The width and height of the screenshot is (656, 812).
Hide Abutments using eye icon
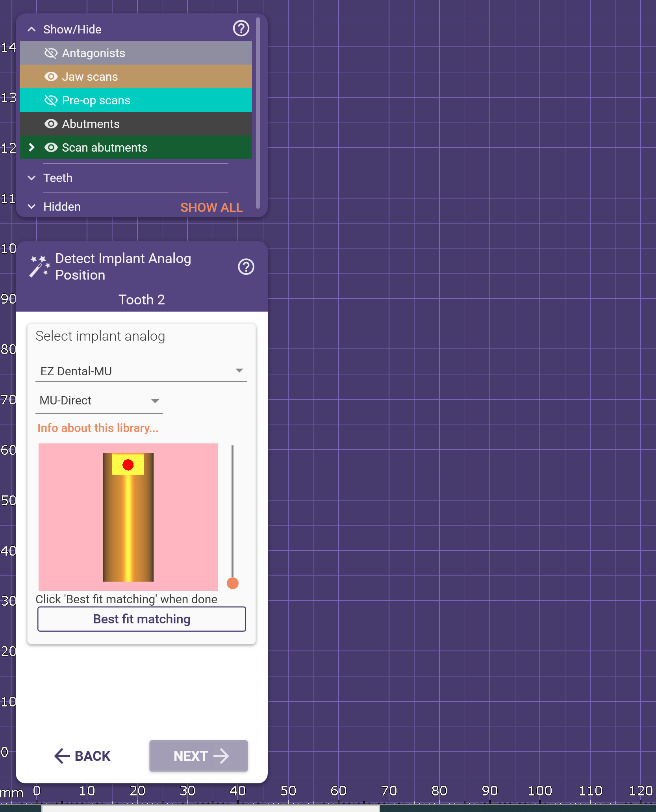51,124
